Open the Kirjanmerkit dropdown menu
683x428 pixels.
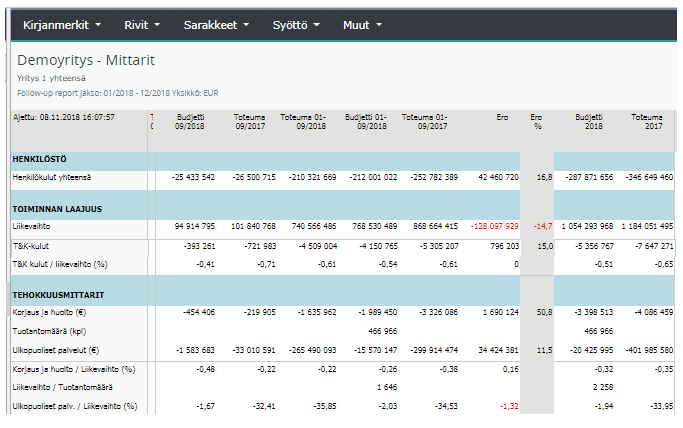pyautogui.click(x=64, y=24)
